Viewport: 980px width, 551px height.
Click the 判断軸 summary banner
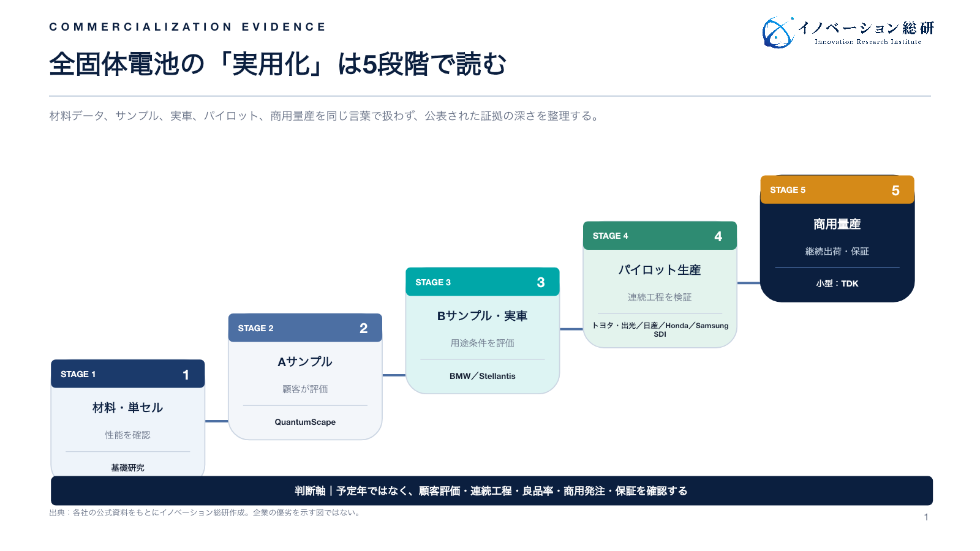(492, 491)
